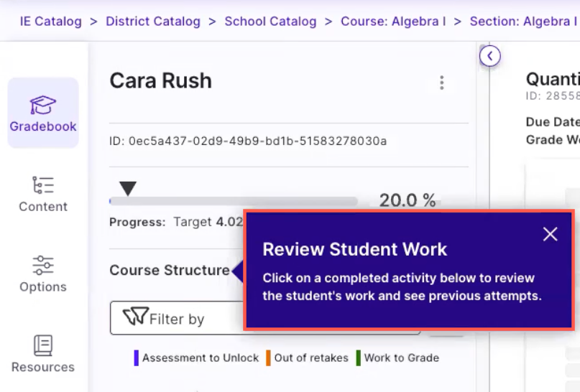Open the Content sidebar tab

[43, 195]
